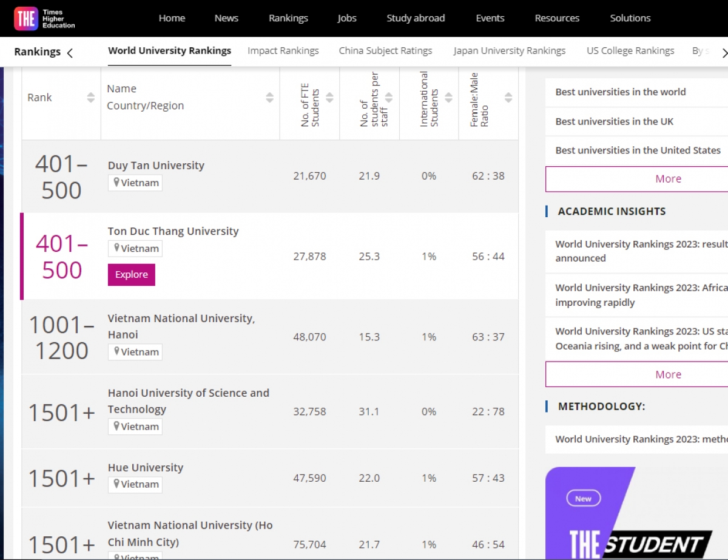The height and width of the screenshot is (560, 728).
Task: Open World University Rankings 2023 Africa article
Action: point(641,295)
